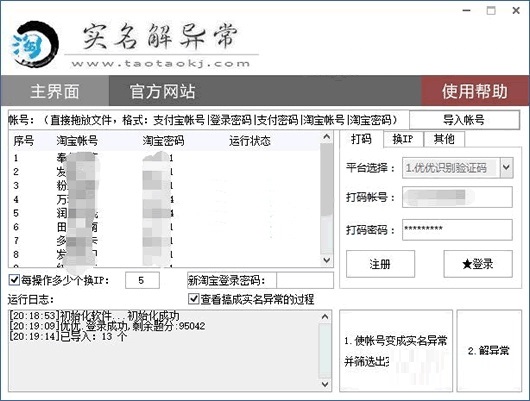The width and height of the screenshot is (530, 401).
Task: Click the 导入帐号 button
Action: tap(464, 120)
